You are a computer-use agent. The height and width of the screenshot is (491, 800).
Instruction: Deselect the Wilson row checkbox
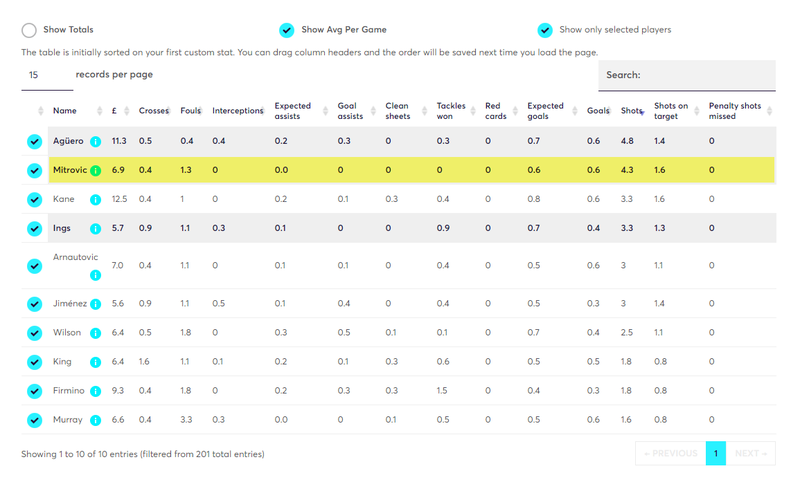35,333
